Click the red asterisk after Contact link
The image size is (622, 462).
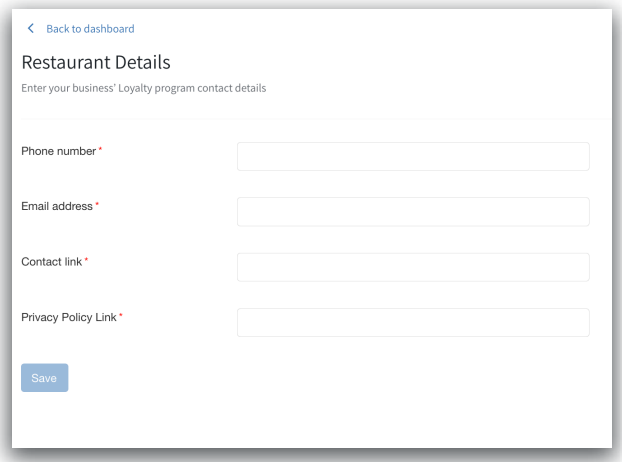click(x=86, y=261)
